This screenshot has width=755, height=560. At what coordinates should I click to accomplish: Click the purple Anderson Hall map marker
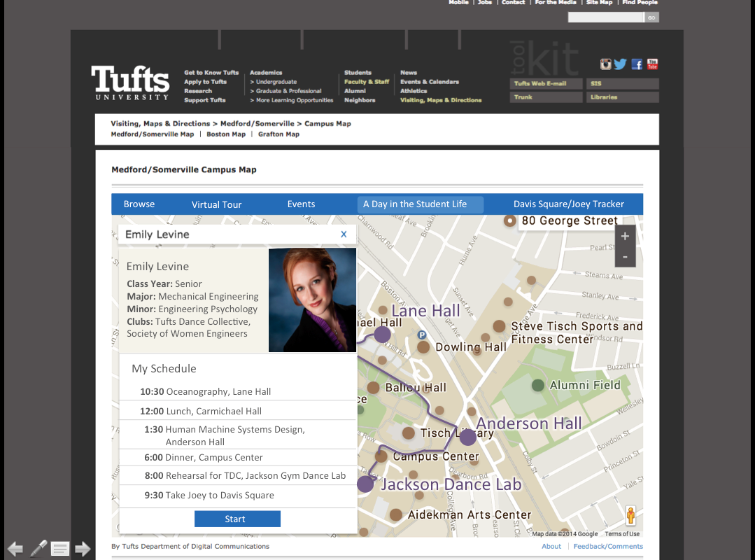click(x=467, y=437)
